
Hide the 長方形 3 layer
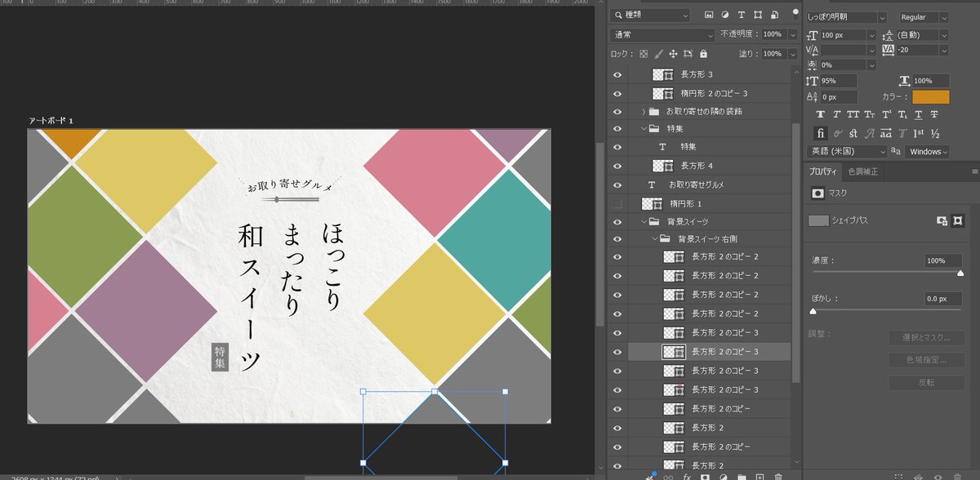[x=617, y=74]
